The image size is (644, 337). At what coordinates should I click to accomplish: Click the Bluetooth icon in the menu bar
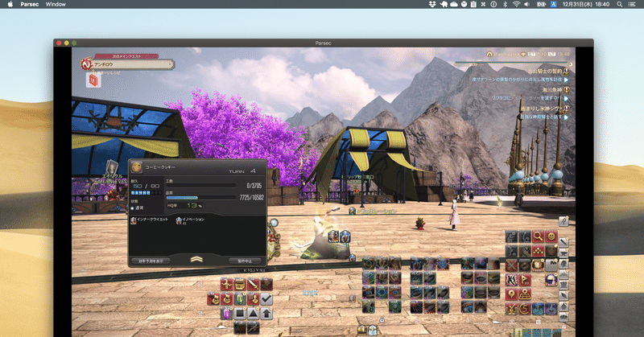tap(506, 4)
